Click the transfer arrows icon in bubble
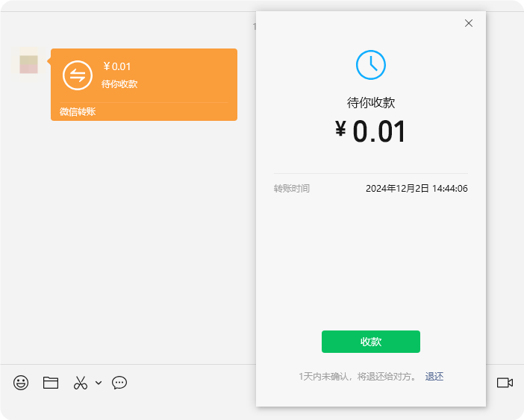524x420 pixels. [78, 75]
